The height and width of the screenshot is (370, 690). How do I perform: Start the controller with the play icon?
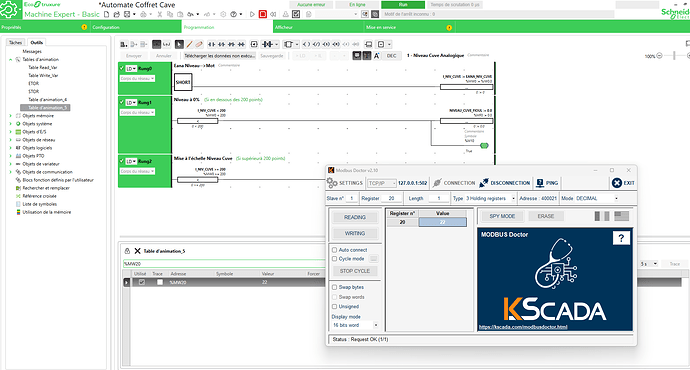252,14
